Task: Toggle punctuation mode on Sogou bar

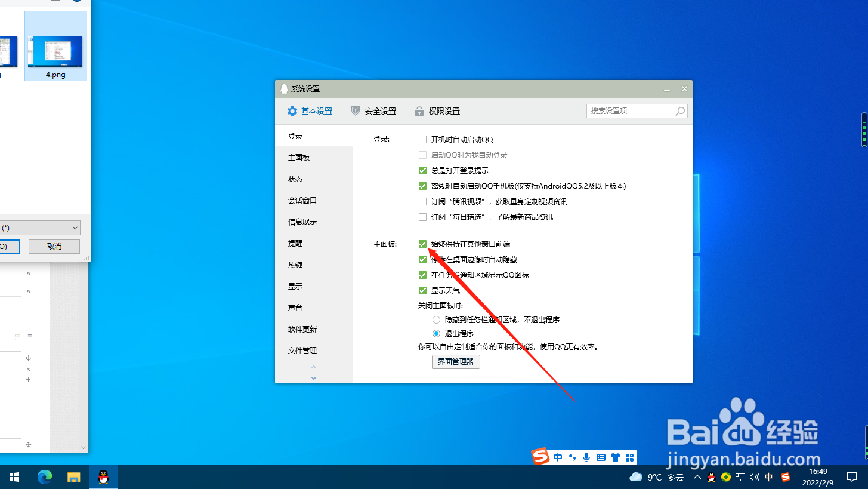Action: click(573, 457)
